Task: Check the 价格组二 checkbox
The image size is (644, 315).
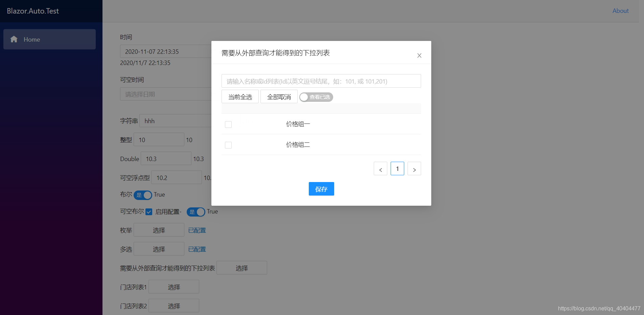Action: [x=228, y=145]
